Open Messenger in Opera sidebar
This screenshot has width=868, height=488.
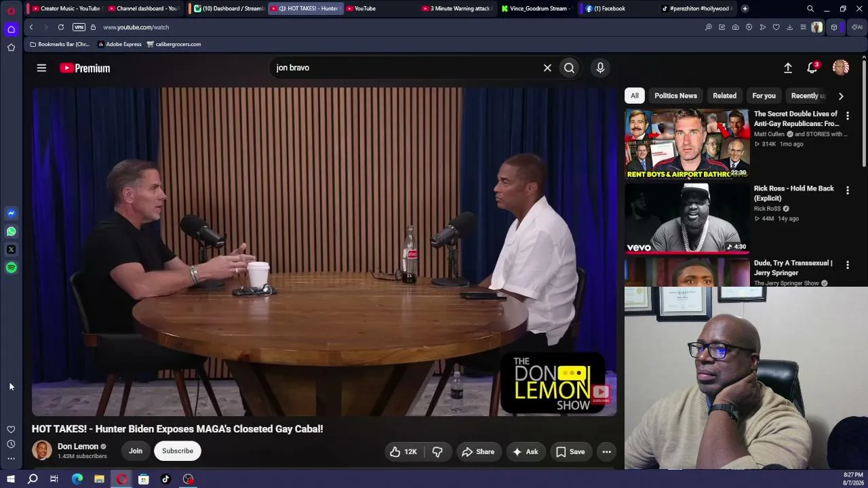click(x=11, y=213)
